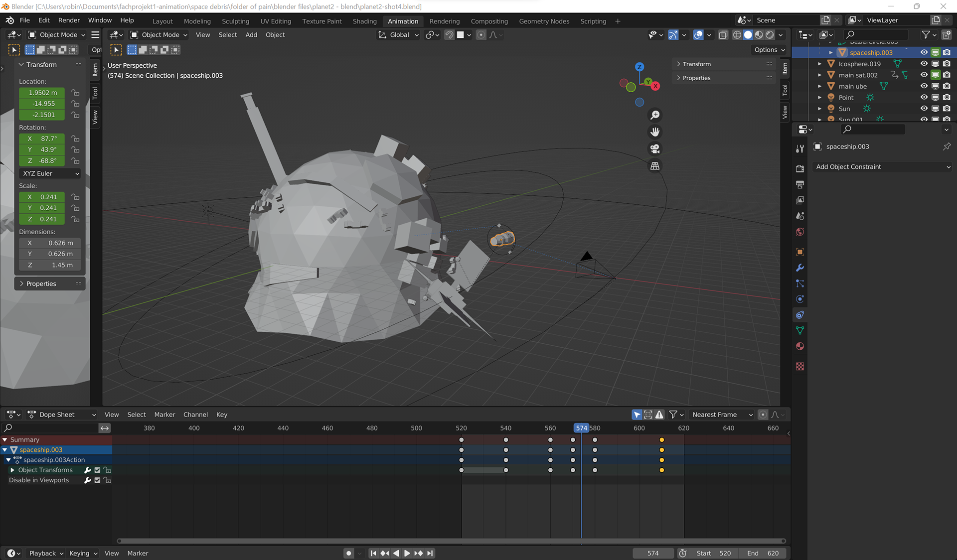
Task: Switch perspective/orthographic grid icon in viewport
Action: [x=655, y=166]
